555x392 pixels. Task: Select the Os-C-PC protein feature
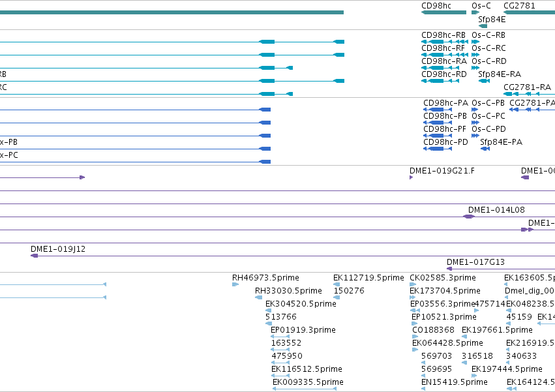(488, 116)
